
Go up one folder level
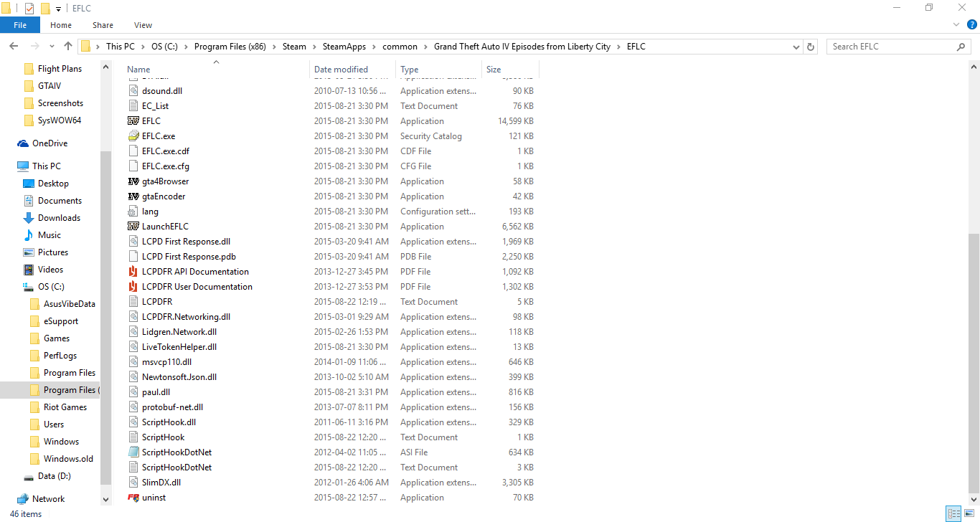point(68,47)
